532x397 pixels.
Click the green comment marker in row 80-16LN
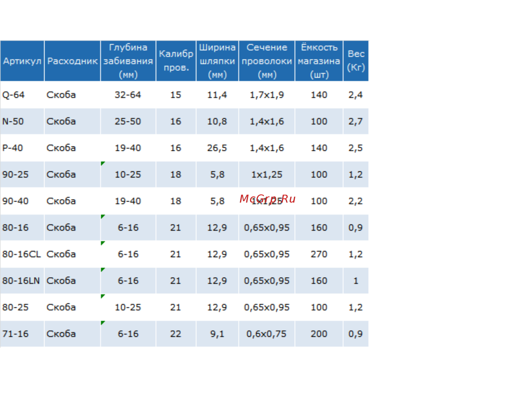click(x=103, y=269)
